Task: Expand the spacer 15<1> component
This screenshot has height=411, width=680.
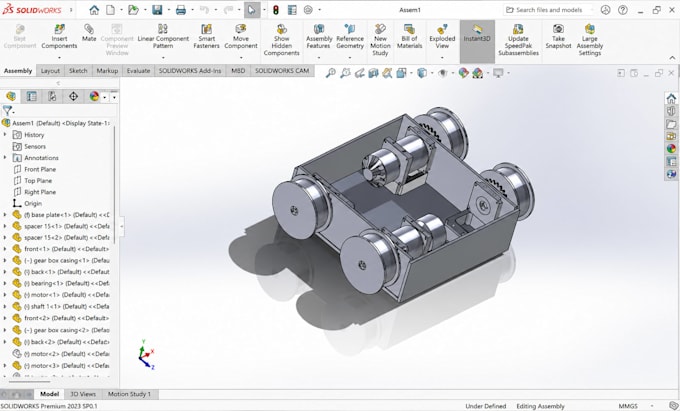Action: pos(5,226)
